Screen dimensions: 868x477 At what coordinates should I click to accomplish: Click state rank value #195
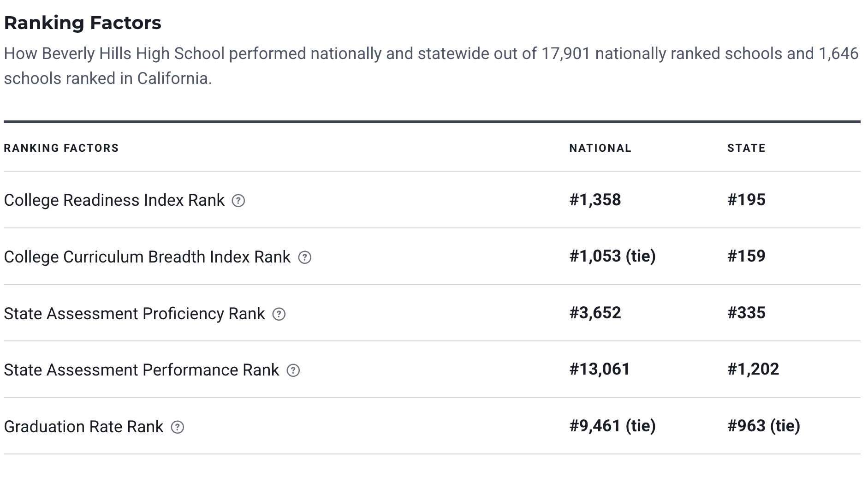click(746, 200)
